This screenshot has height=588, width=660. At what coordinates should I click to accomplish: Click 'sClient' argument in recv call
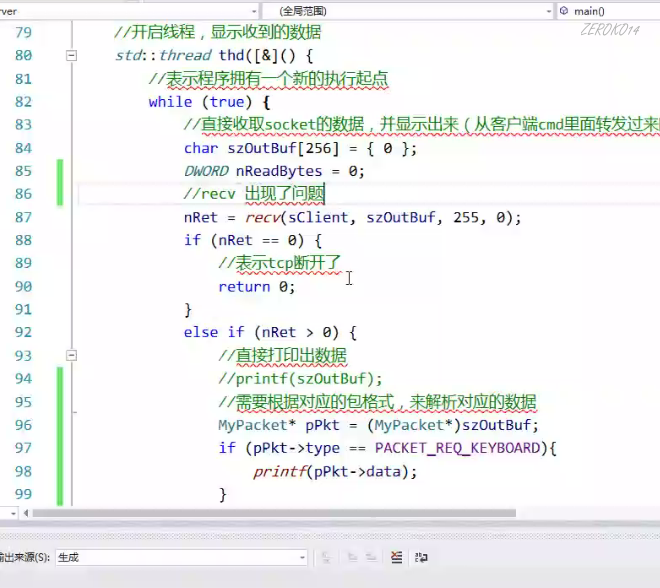[319, 218]
